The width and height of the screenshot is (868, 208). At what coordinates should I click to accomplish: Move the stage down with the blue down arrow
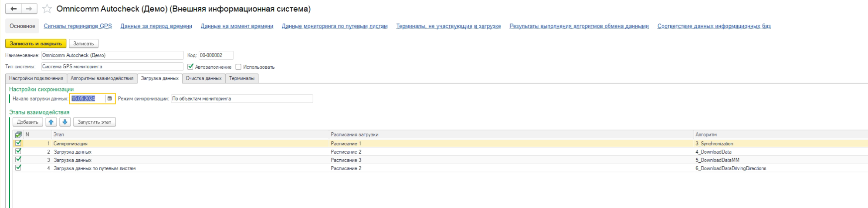[x=64, y=122]
